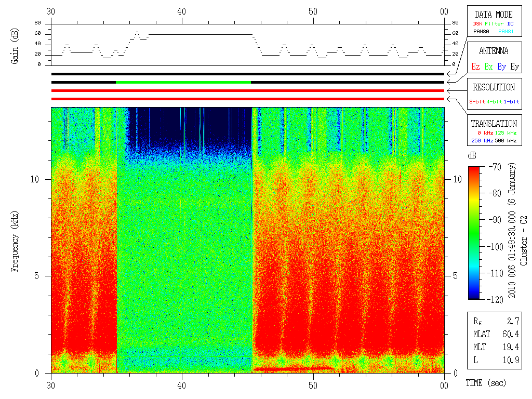Click the gain curve peak near 60 dB
The height and width of the screenshot is (399, 532).
coord(137,32)
